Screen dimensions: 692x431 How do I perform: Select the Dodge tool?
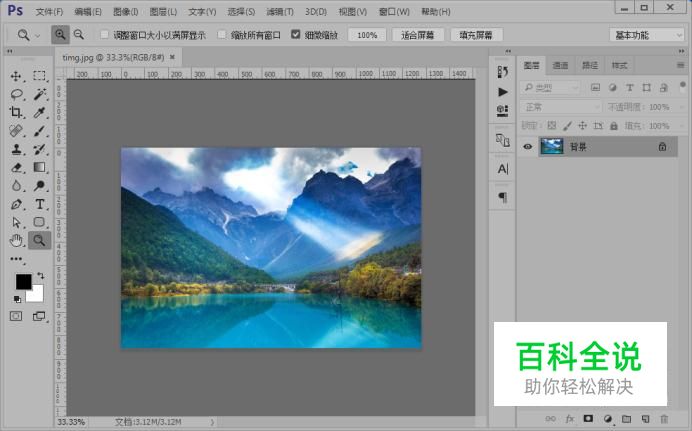point(39,186)
